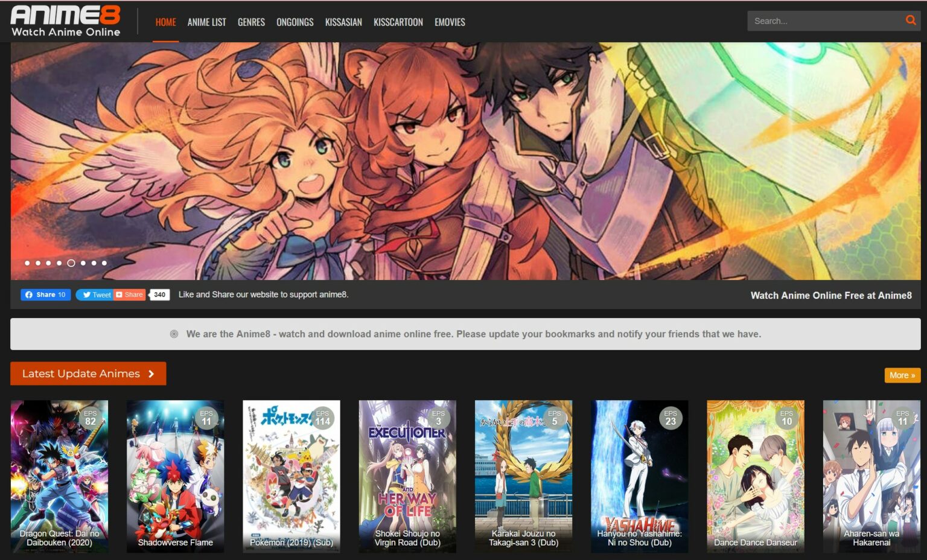Viewport: 927px width, 560px height.
Task: Open the Shadowverse Flame poster
Action: tap(175, 476)
